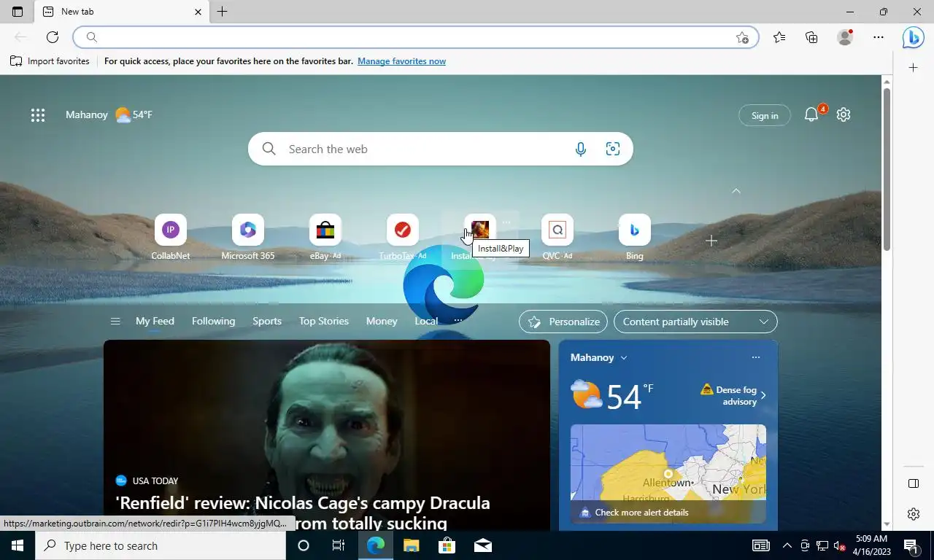Click the refresh page button
Screen dimensions: 934x560
[53, 37]
